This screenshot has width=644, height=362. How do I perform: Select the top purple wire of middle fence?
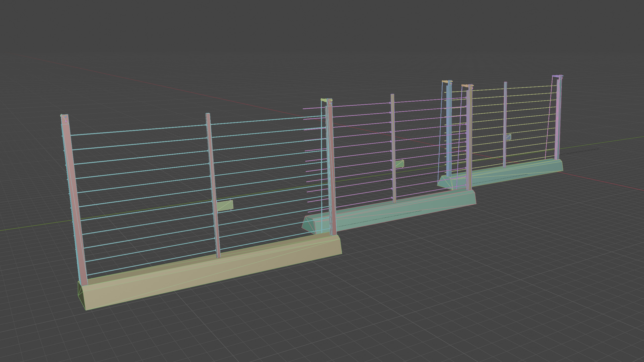click(385, 103)
